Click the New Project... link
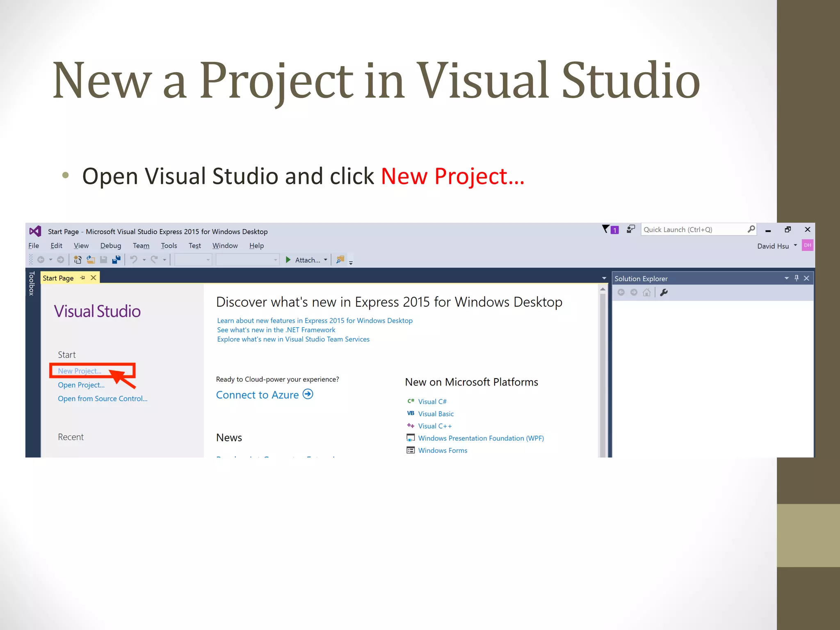Screen dimensions: 840x630 click(79, 371)
